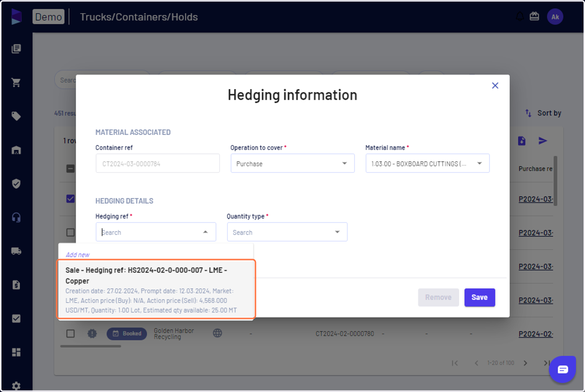Open the price tag sidebar icon

16,116
